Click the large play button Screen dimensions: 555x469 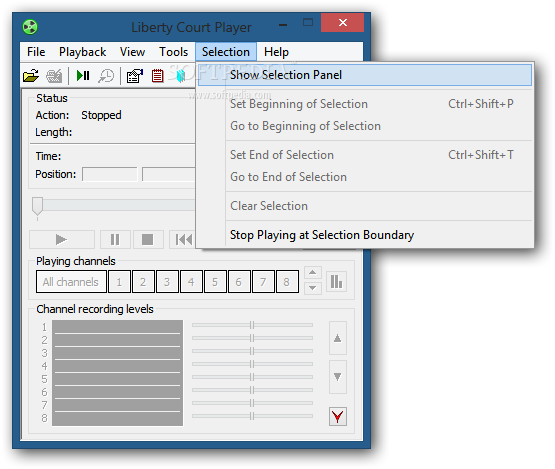(x=62, y=240)
